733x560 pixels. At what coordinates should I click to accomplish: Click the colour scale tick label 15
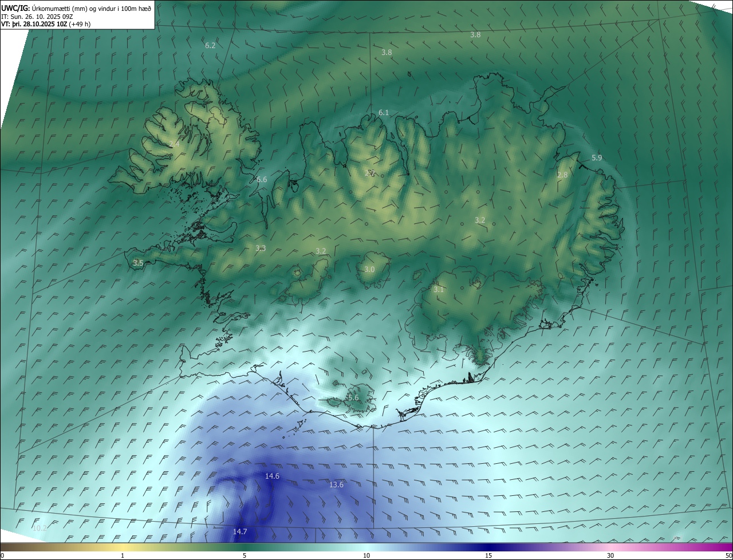pos(488,555)
